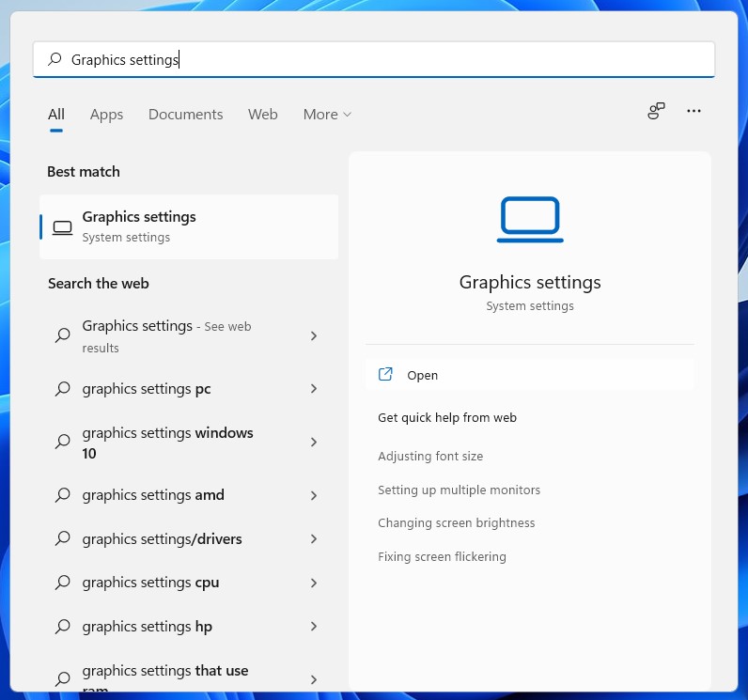Click the laptop icon beside Best match result
Image resolution: width=748 pixels, height=700 pixels.
[62, 227]
